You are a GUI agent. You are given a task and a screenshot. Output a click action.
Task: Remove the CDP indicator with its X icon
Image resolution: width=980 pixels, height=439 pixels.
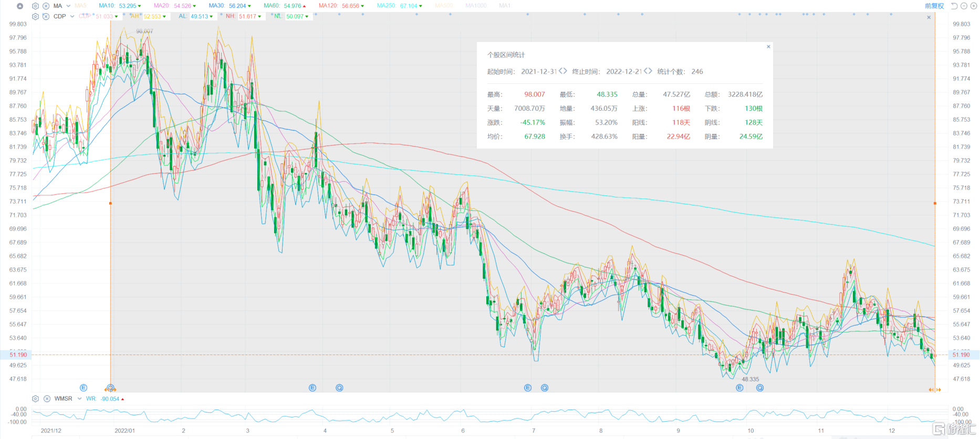(46, 16)
